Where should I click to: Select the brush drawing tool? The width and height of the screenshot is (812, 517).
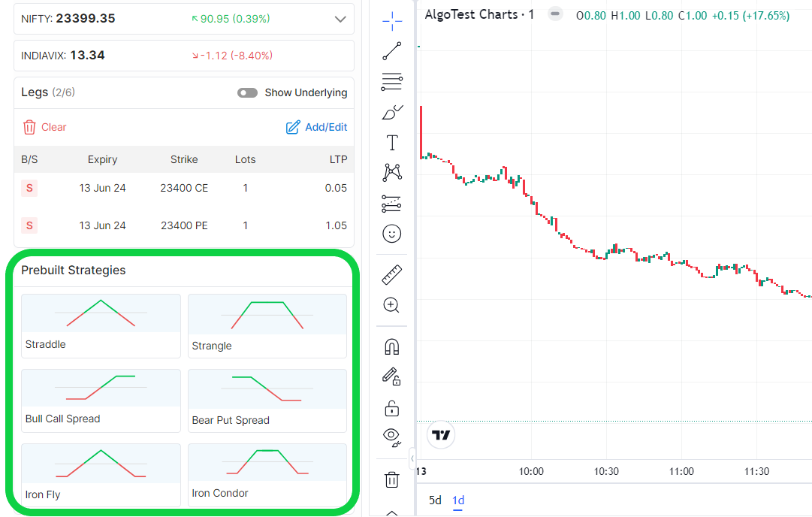392,112
